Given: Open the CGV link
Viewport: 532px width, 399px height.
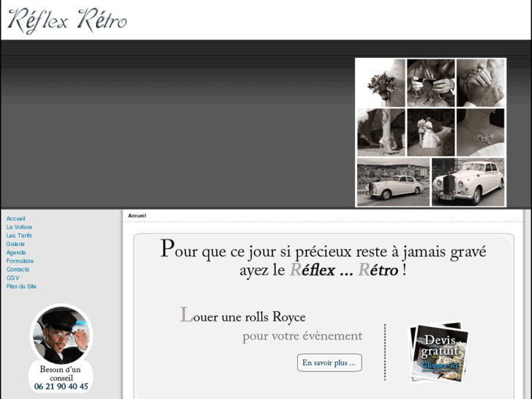Looking at the screenshot, I should coord(13,277).
